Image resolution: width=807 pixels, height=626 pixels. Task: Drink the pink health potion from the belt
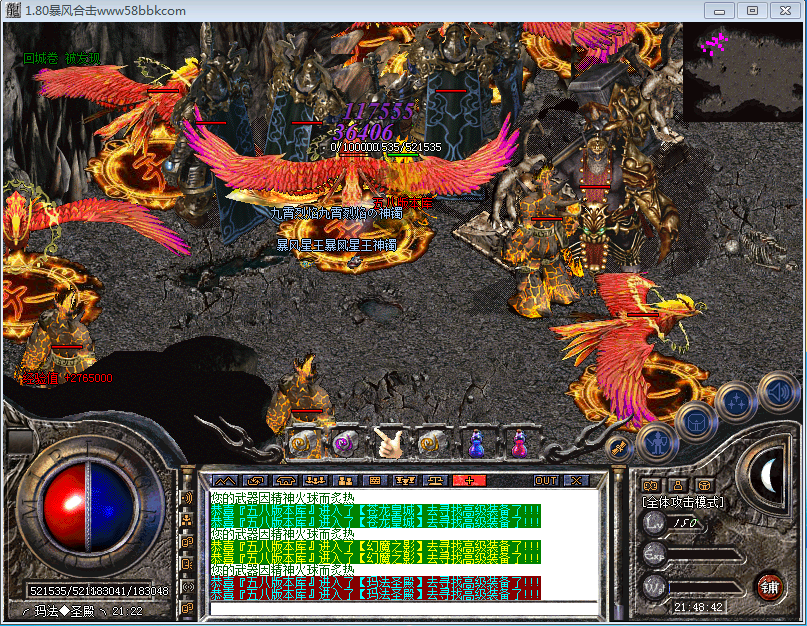[519, 444]
